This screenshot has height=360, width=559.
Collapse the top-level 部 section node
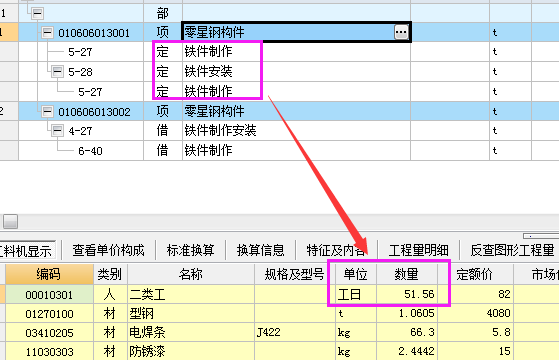point(37,14)
